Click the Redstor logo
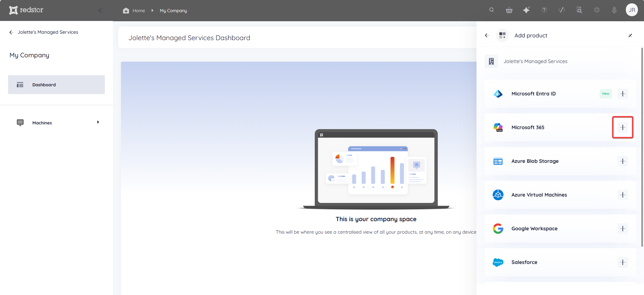Image resolution: width=644 pixels, height=295 pixels. (x=26, y=10)
